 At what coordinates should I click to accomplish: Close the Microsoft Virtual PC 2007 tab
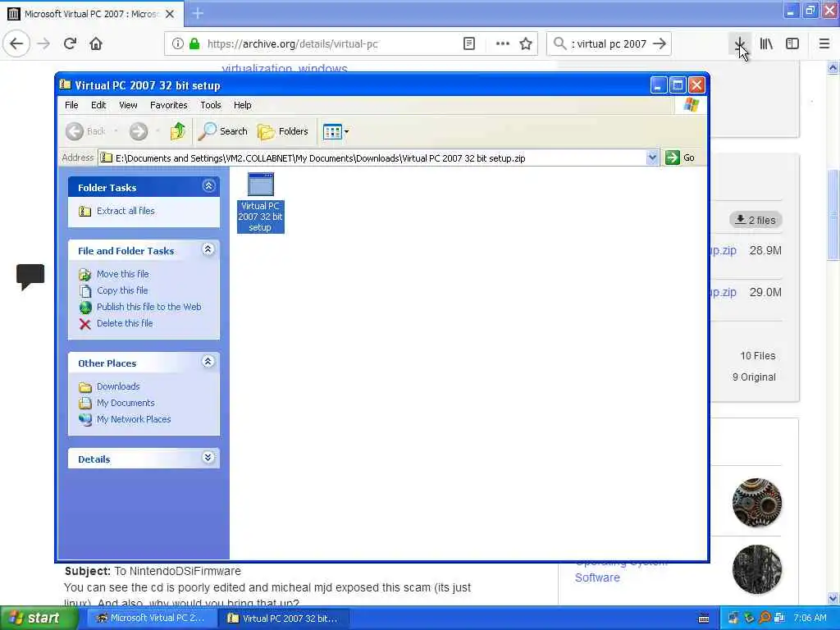170,14
